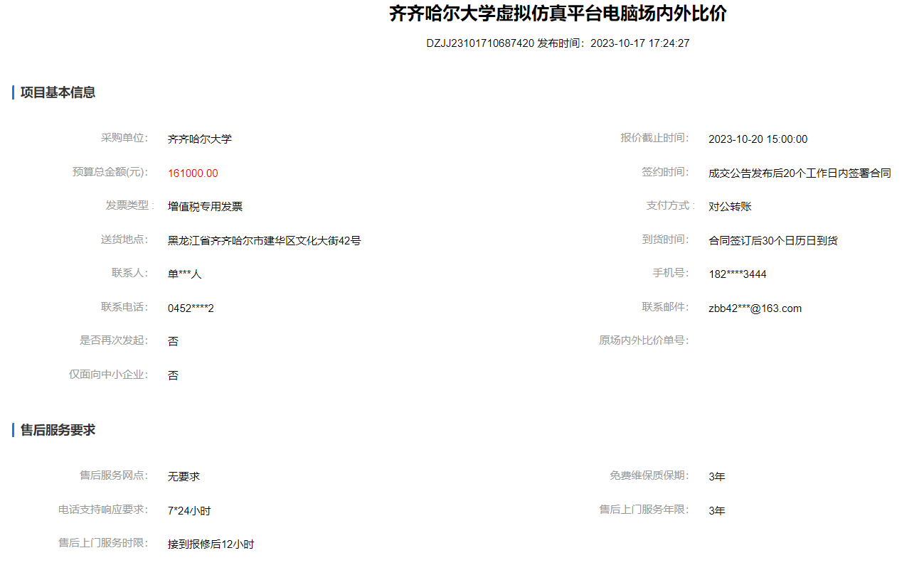
Task: Click the delivery address 黑龙江省齐齐哈尔市建华区文化大街42号
Action: point(264,241)
